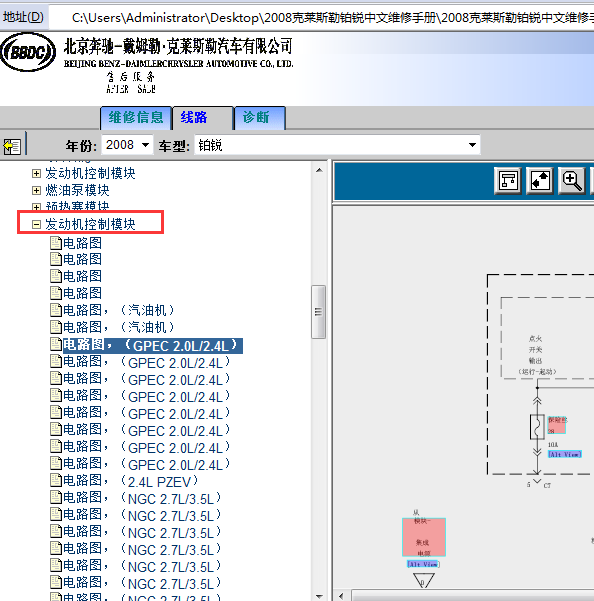Open 电路图 (2.4L PZEV) entry
This screenshot has width=594, height=601.
pyautogui.click(x=130, y=481)
